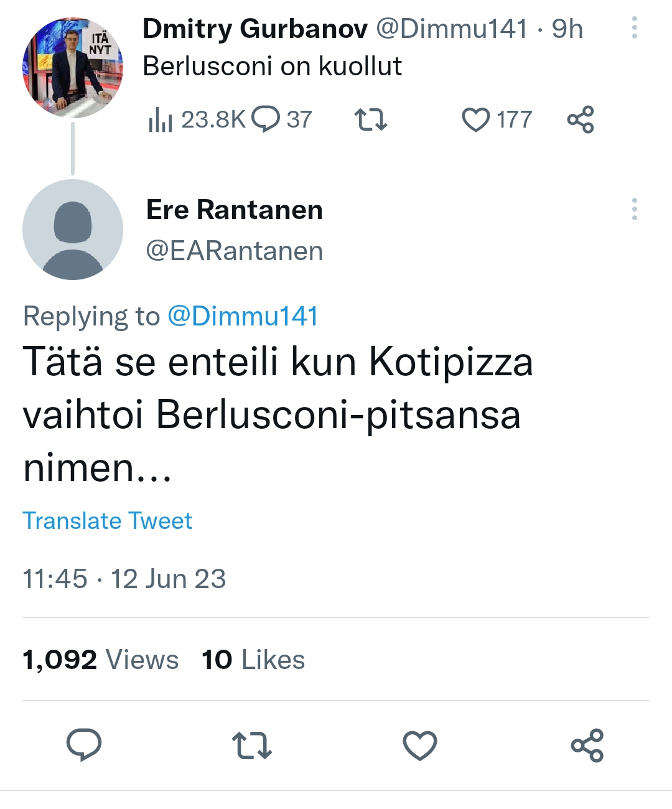Open Dmitry Gurbanov's profile name

point(255,29)
